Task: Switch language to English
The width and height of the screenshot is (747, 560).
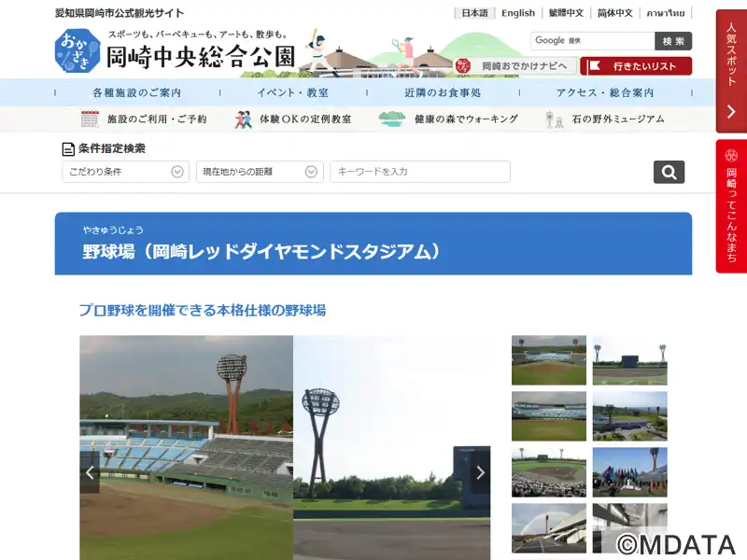Action: [x=518, y=13]
